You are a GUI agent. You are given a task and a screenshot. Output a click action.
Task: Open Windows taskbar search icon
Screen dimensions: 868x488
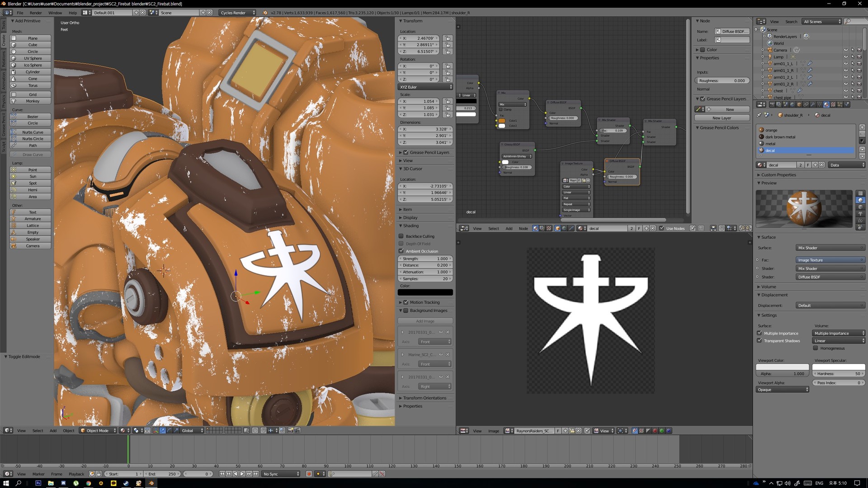[x=19, y=483]
